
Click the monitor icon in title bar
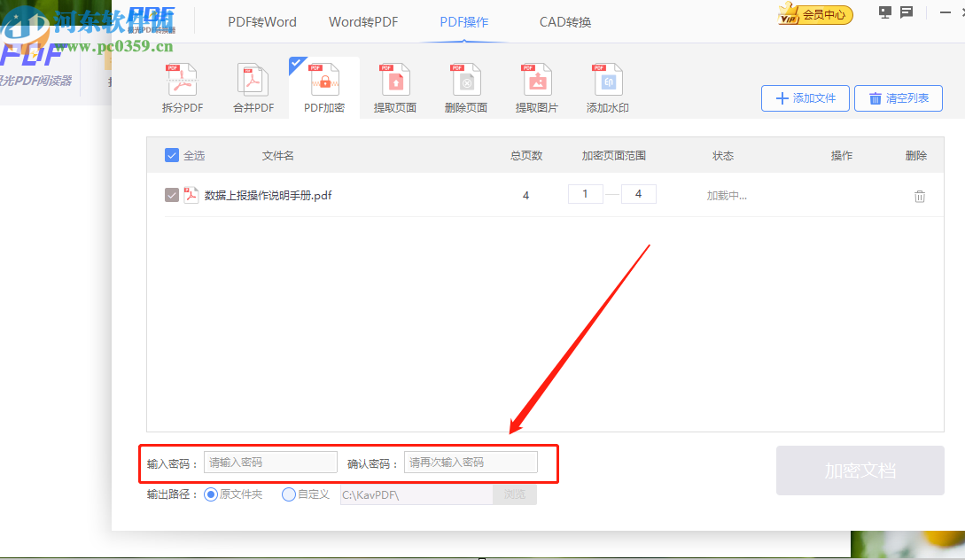click(x=883, y=12)
